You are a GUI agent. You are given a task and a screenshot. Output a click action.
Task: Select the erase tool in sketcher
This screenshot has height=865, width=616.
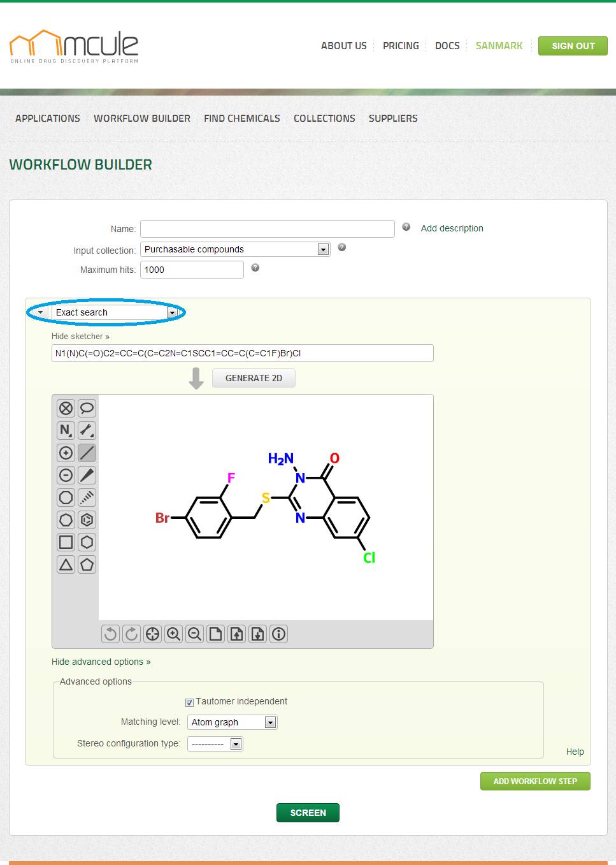(x=66, y=408)
